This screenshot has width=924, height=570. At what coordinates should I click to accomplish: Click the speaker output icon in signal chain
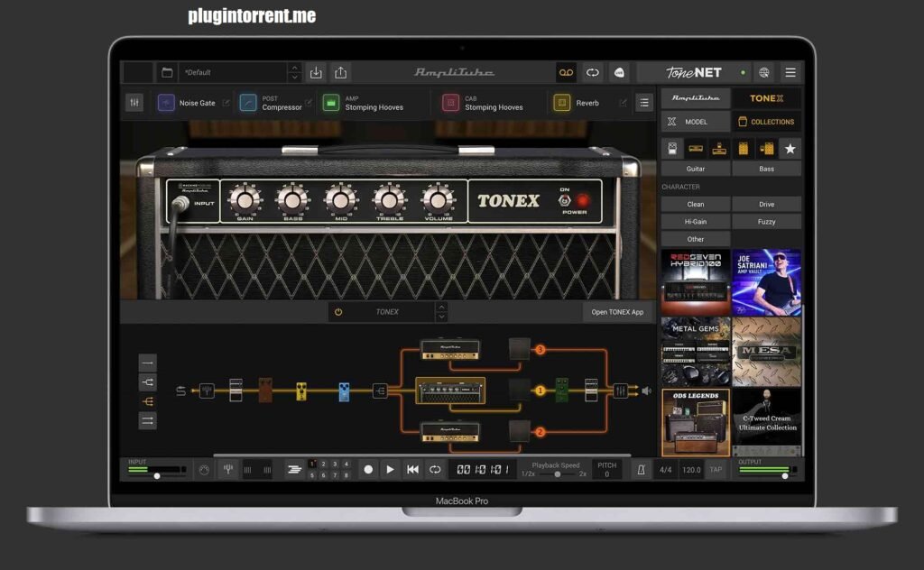point(646,391)
